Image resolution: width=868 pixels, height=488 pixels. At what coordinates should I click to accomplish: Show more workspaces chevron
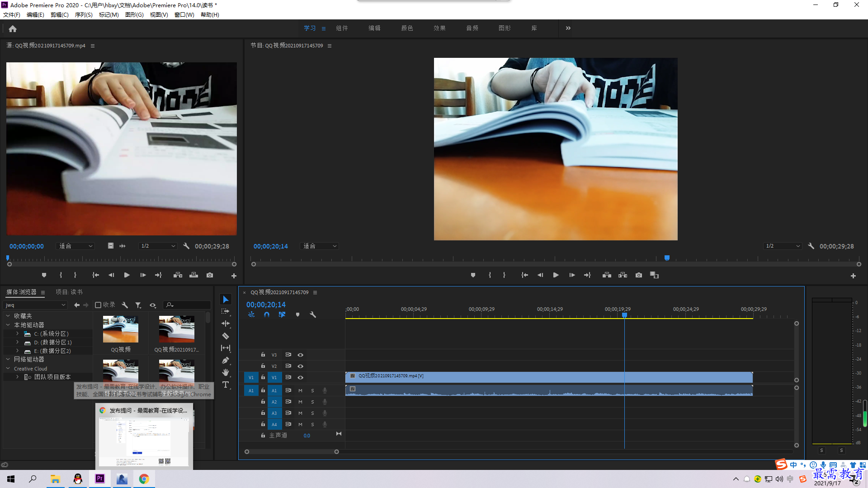coord(568,28)
